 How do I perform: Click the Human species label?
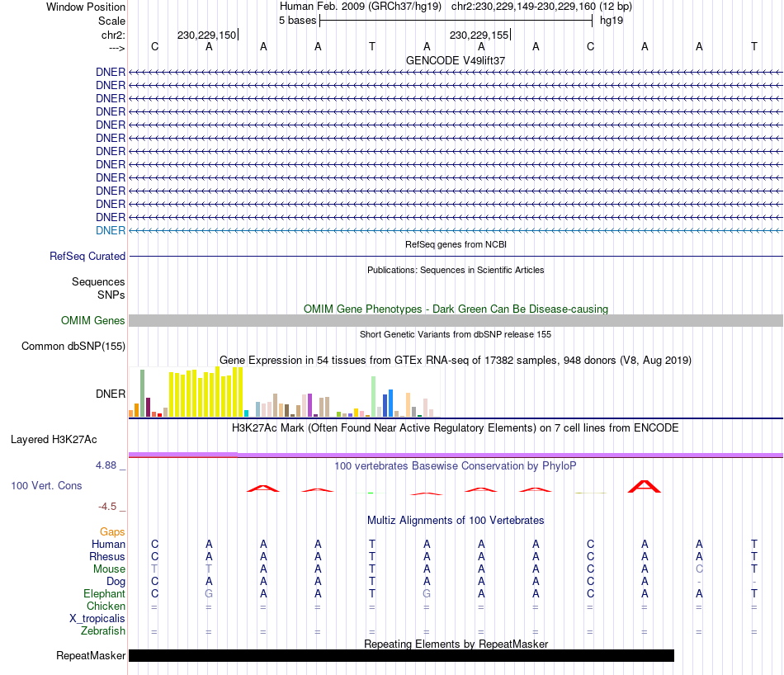[108, 544]
